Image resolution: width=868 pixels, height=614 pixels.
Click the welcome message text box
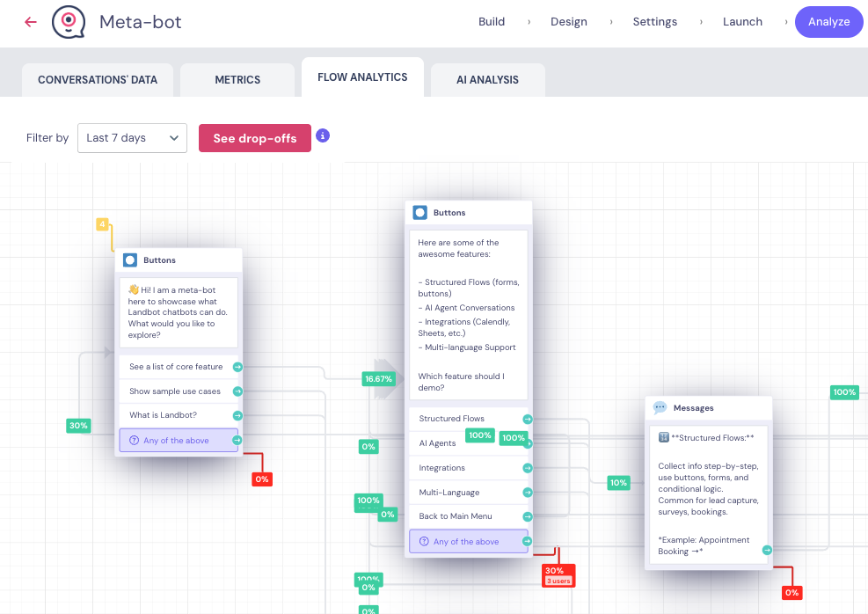[179, 313]
